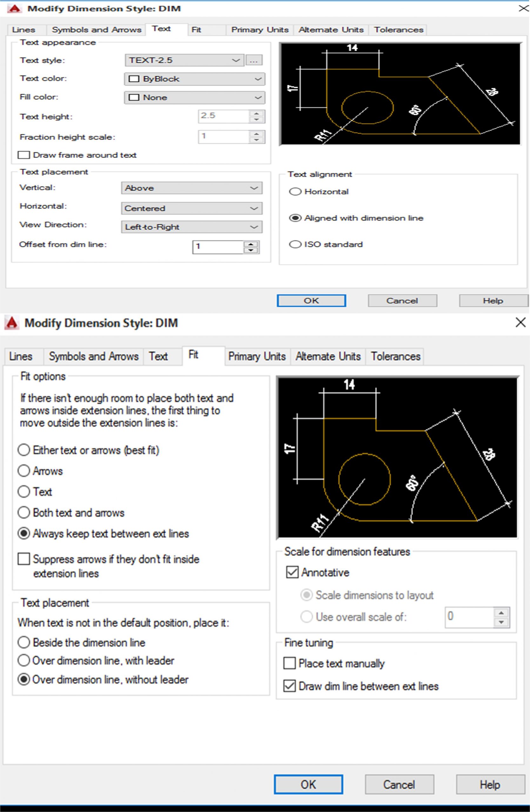
Task: Switch to the inactive Text tab
Action: click(158, 357)
